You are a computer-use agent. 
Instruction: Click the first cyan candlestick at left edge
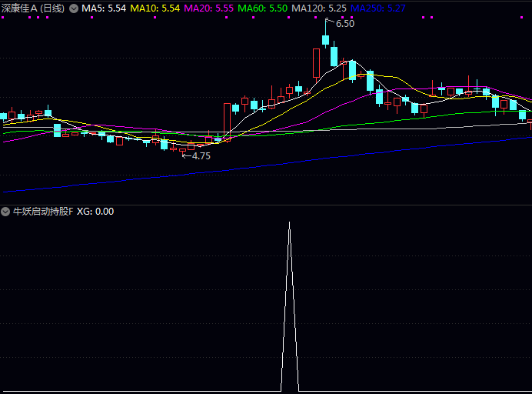point(3,117)
